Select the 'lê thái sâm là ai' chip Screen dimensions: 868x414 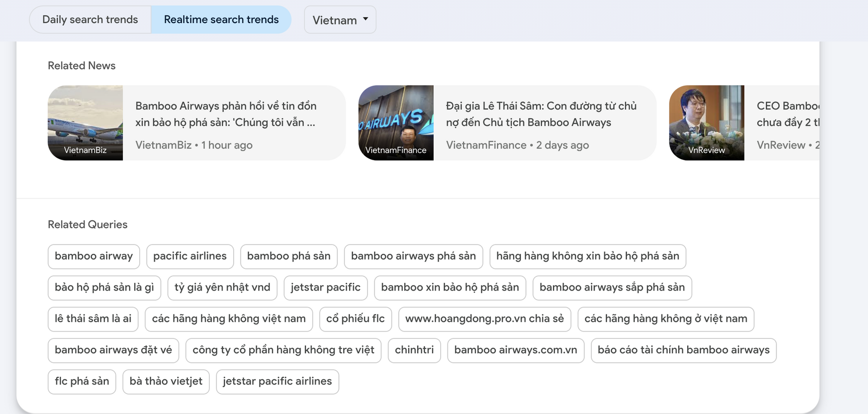(93, 319)
